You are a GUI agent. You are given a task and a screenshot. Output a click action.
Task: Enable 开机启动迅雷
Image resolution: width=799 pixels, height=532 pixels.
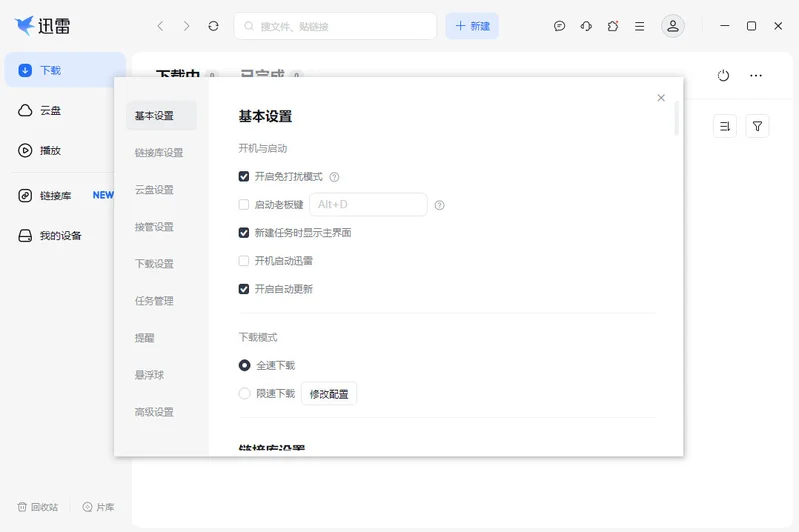pyautogui.click(x=244, y=261)
